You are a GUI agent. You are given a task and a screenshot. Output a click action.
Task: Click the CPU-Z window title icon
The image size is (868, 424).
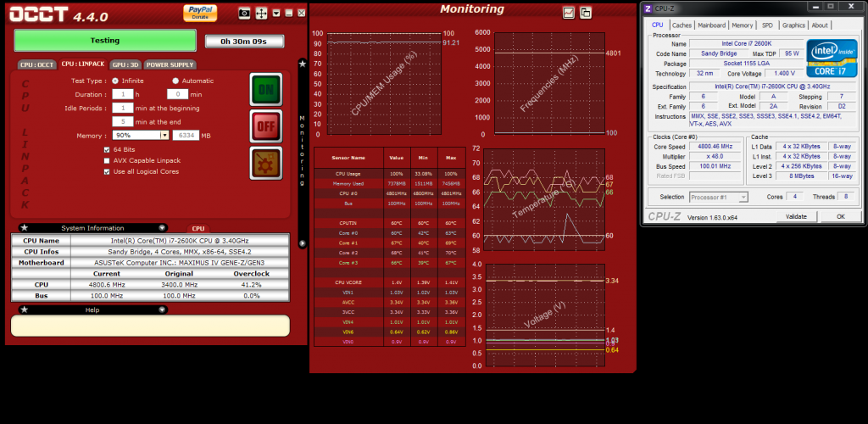tap(648, 7)
